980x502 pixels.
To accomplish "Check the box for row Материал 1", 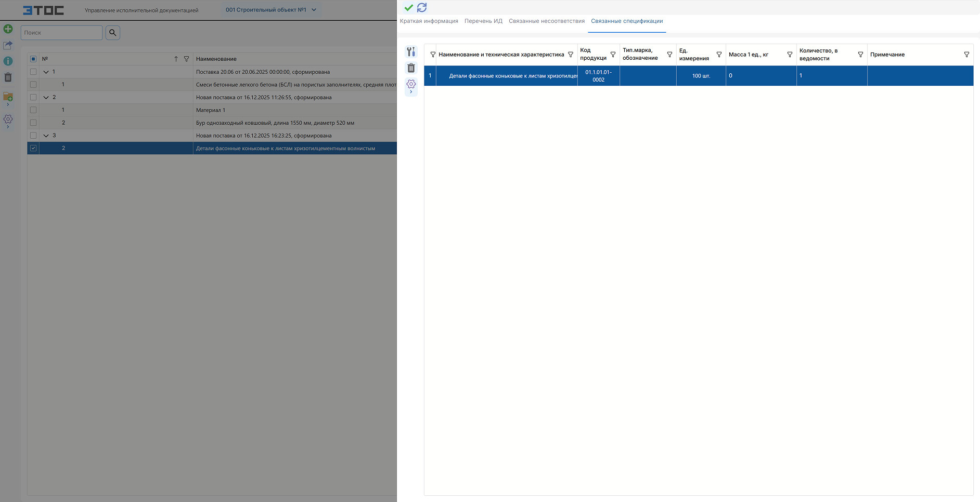I will (33, 110).
